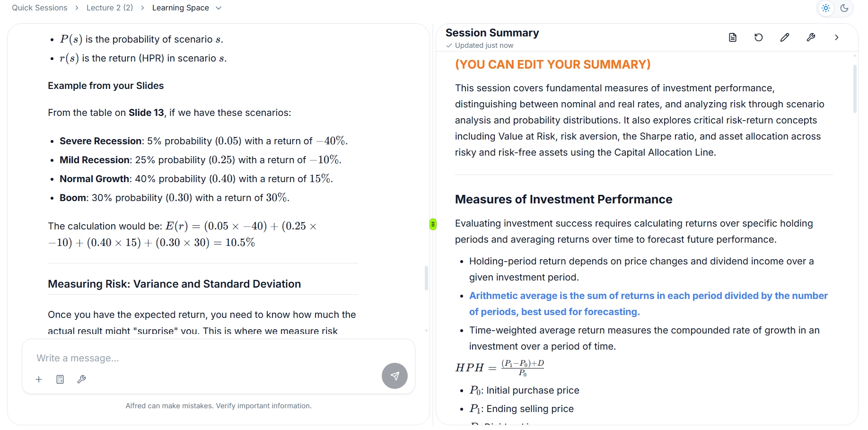The image size is (868, 430).
Task: Open Lecture 2 (2) breadcrumb
Action: point(110,8)
